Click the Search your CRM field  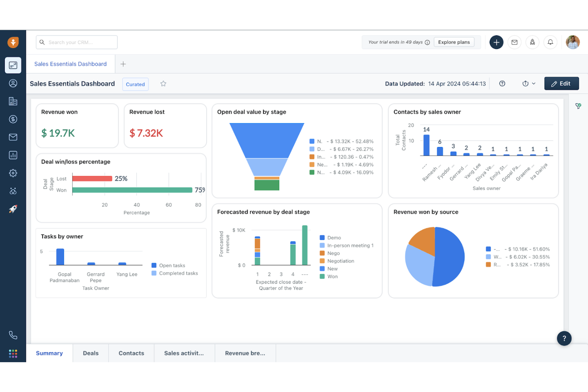(x=76, y=42)
